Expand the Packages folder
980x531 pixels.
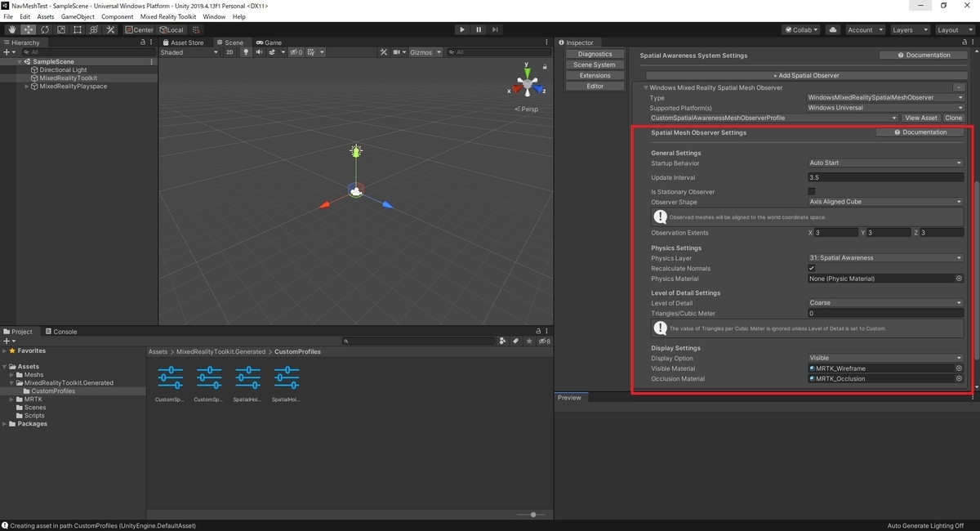point(5,424)
